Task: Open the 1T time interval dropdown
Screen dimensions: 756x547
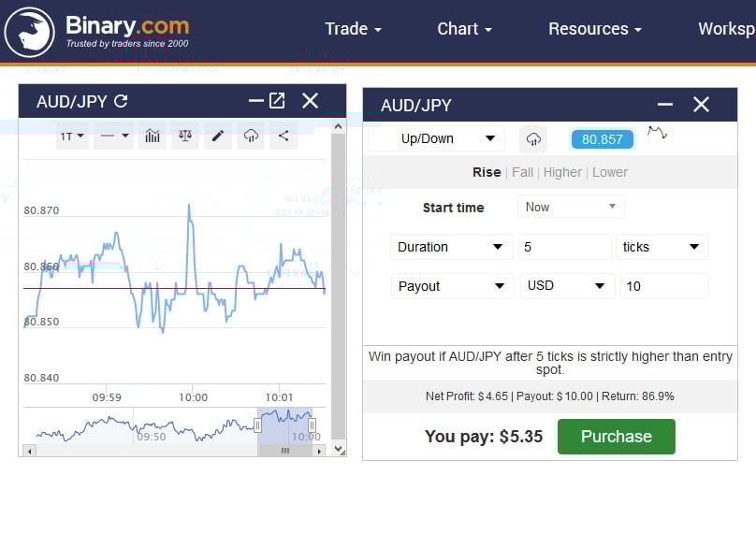Action: (x=72, y=137)
